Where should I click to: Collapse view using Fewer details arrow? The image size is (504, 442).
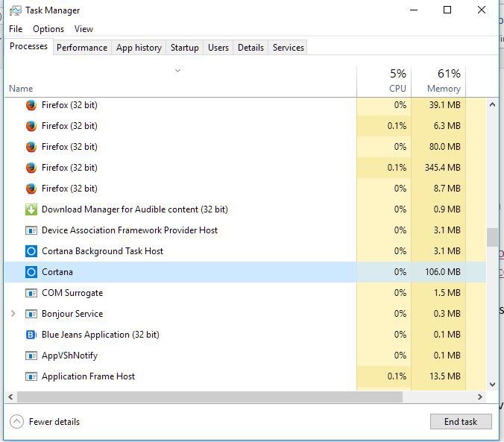click(x=16, y=422)
